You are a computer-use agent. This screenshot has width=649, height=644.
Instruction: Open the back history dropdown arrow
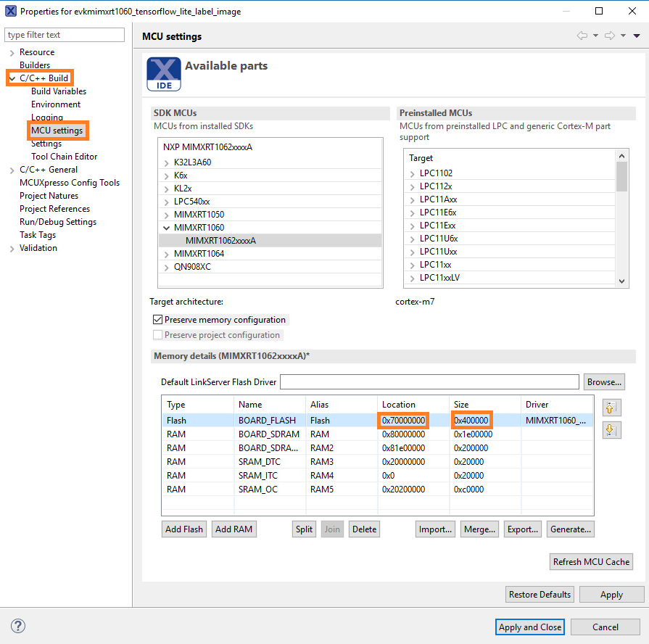tap(595, 36)
